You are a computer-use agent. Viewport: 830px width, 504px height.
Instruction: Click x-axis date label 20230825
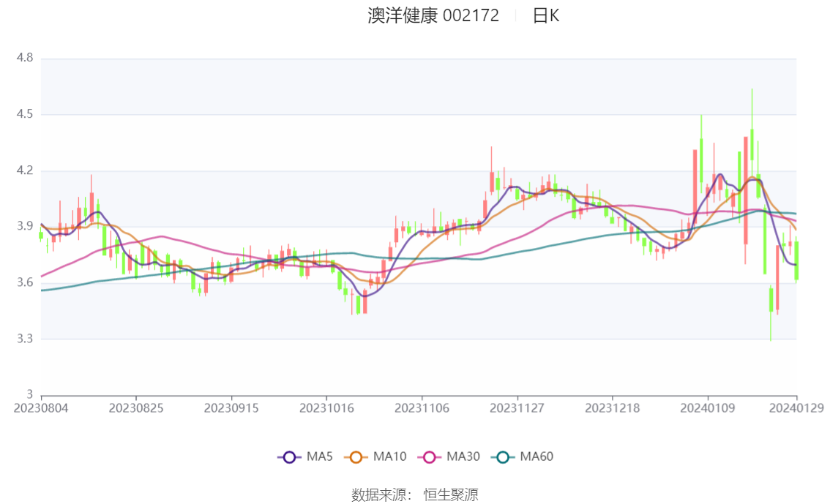[x=136, y=408]
